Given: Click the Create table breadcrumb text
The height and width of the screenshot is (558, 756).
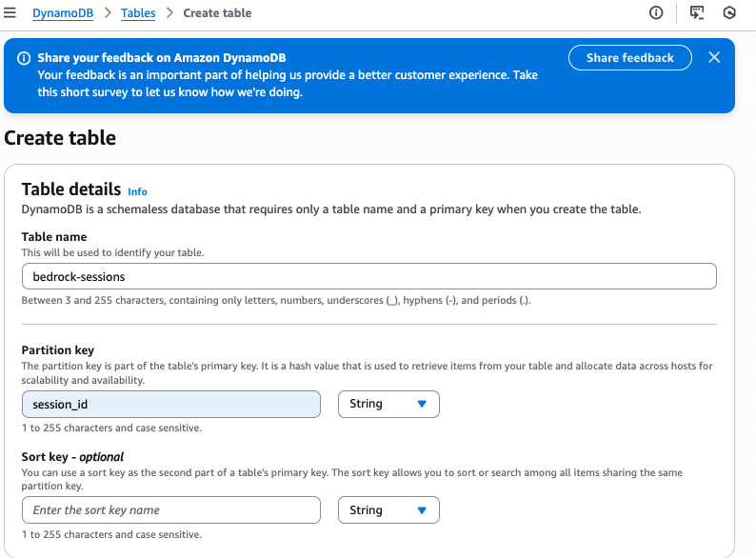Looking at the screenshot, I should pyautogui.click(x=217, y=13).
